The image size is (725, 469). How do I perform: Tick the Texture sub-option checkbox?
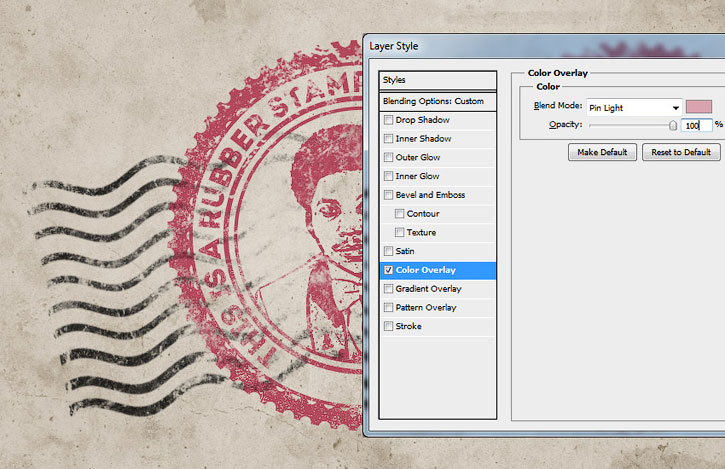coord(399,232)
